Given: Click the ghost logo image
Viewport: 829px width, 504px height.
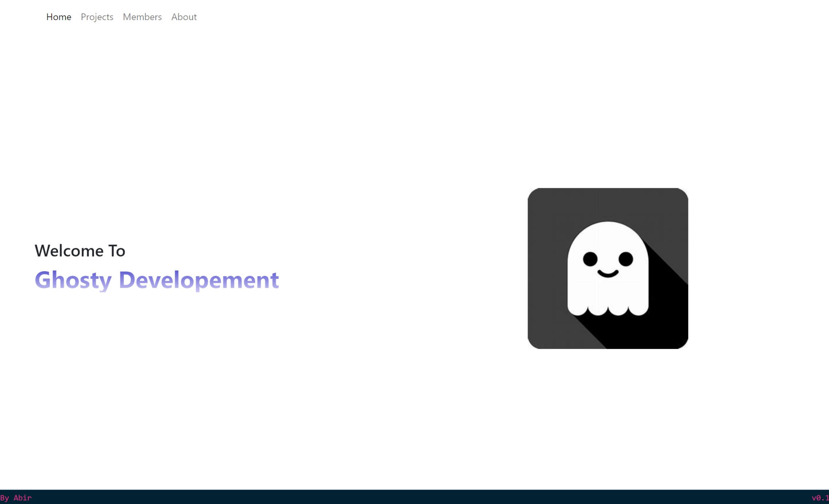Looking at the screenshot, I should pos(608,268).
